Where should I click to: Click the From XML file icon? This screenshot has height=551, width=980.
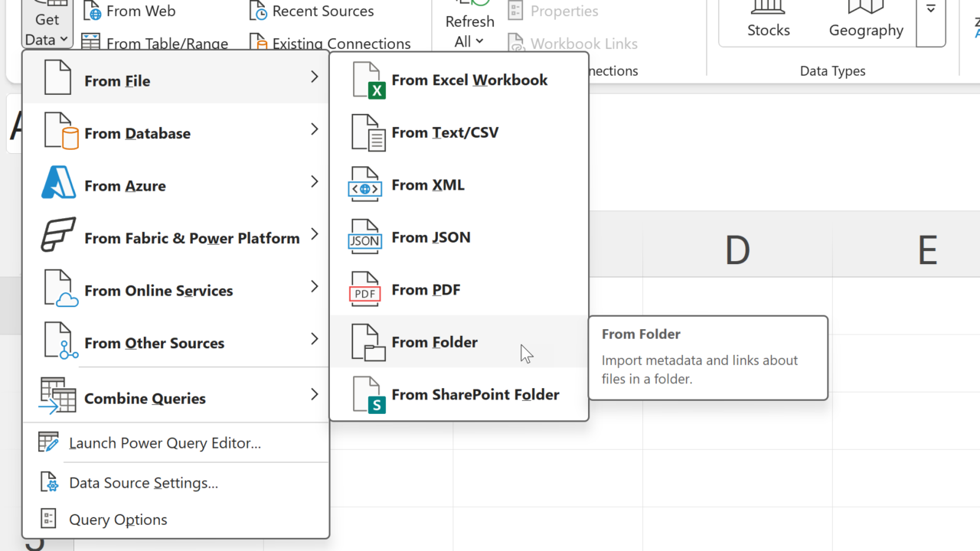365,185
